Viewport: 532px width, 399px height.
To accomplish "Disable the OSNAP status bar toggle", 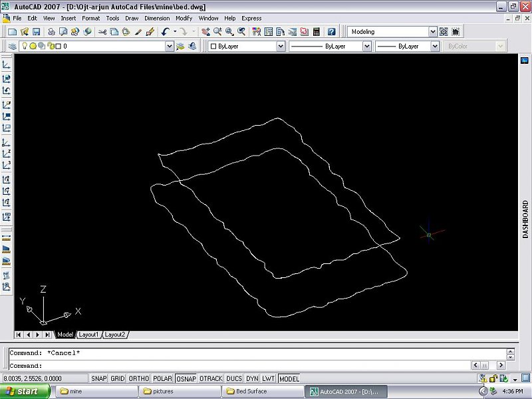I will click(x=186, y=378).
